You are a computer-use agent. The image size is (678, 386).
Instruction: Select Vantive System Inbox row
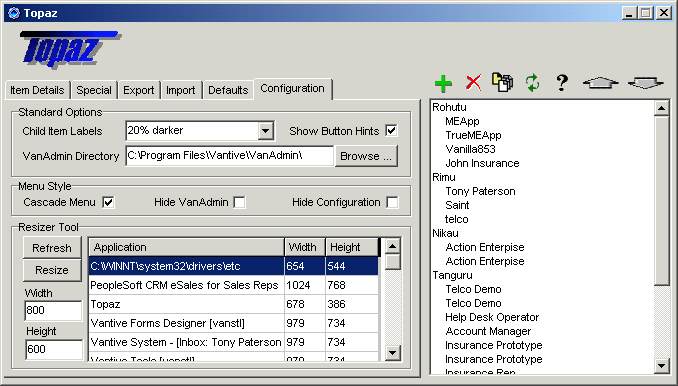233,342
